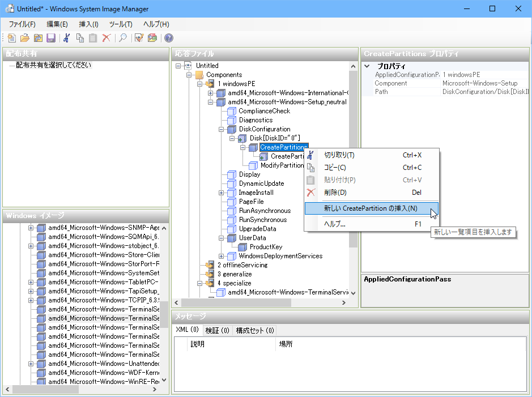Collapse the amd64_Microsoft-Windows-Setup_neutral node
The image size is (532, 397).
pyautogui.click(x=210, y=102)
